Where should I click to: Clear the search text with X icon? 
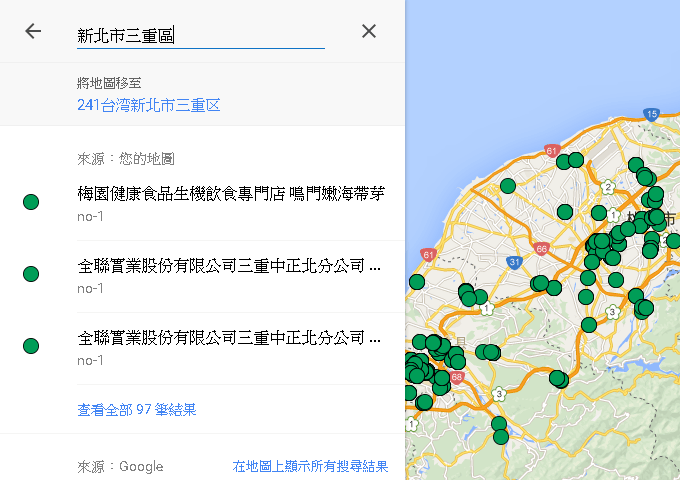pos(369,31)
